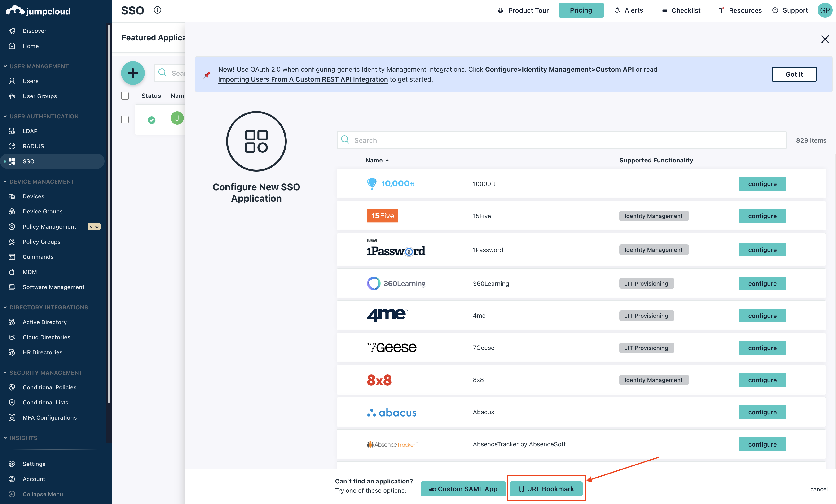Go to Home in the sidebar
Viewport: 836px width, 504px height.
31,46
